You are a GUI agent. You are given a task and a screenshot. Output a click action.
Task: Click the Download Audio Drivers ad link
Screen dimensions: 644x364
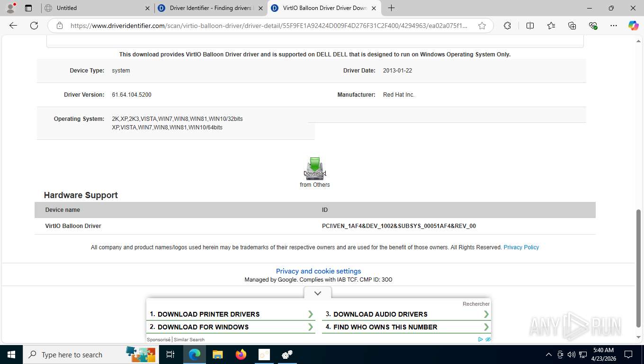[x=407, y=314]
